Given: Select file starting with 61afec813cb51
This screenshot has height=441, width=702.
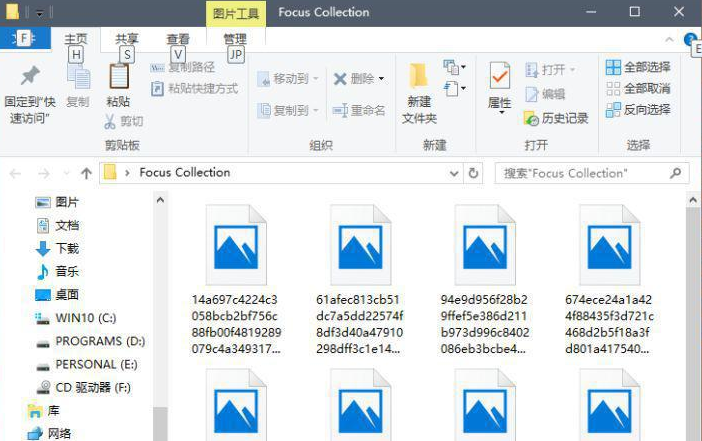Looking at the screenshot, I should pos(360,279).
